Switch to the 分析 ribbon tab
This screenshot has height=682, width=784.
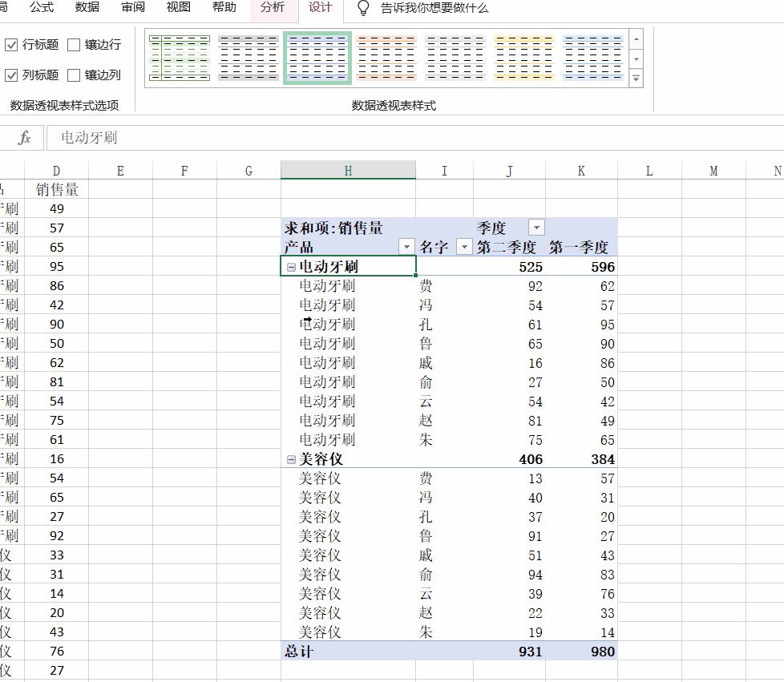point(273,9)
